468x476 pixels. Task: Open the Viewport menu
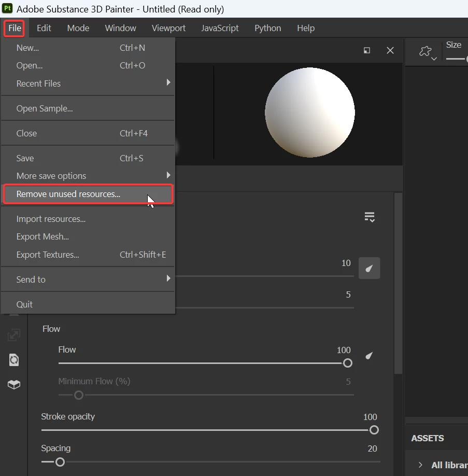tap(168, 28)
